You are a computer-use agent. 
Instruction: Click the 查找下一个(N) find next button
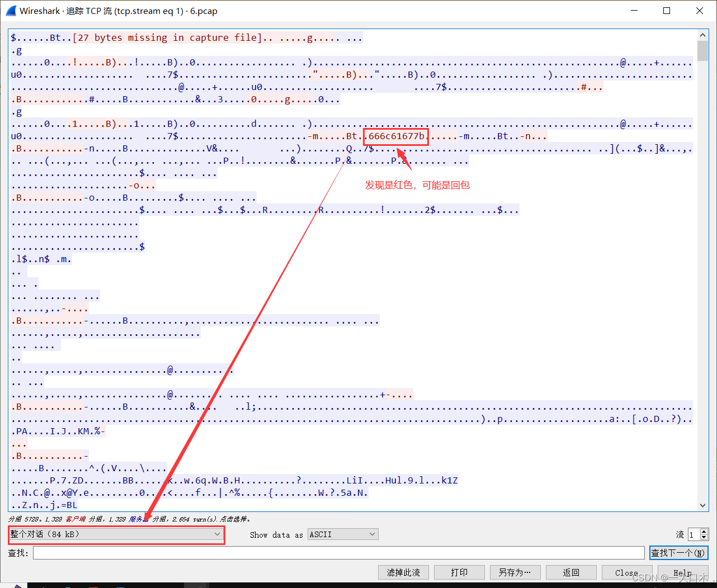point(678,552)
